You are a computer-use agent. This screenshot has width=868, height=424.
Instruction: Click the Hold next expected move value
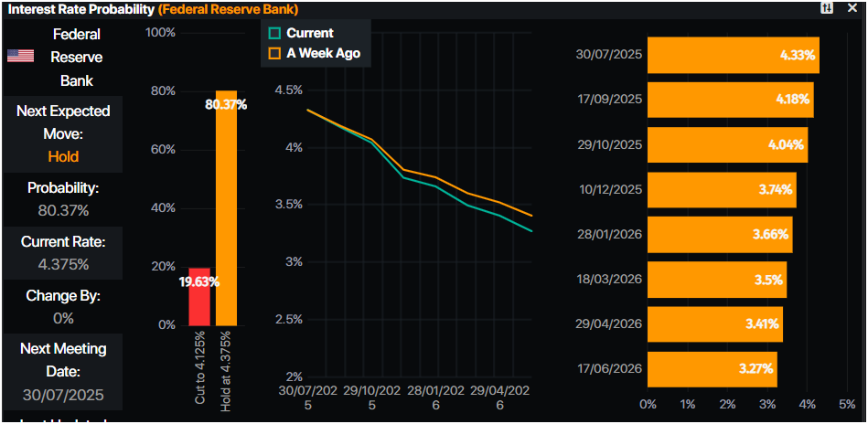pyautogui.click(x=63, y=156)
